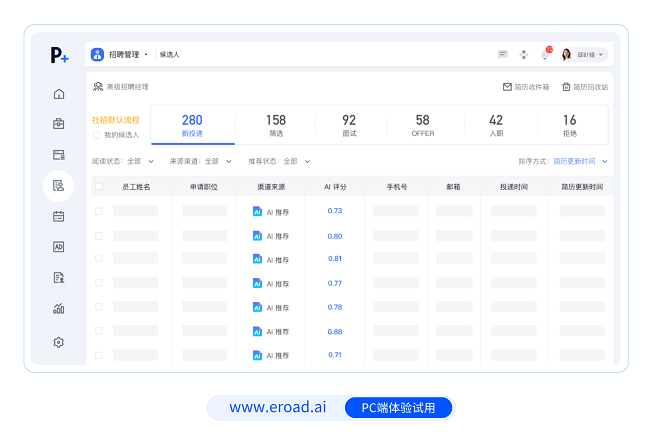
Task: Click the 社招默认流程 label
Action: pos(116,120)
